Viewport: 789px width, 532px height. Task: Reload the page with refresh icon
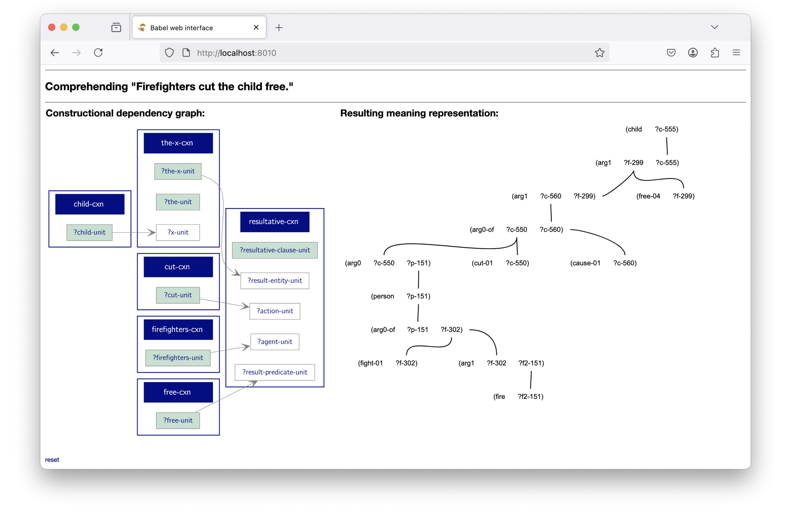(x=99, y=53)
